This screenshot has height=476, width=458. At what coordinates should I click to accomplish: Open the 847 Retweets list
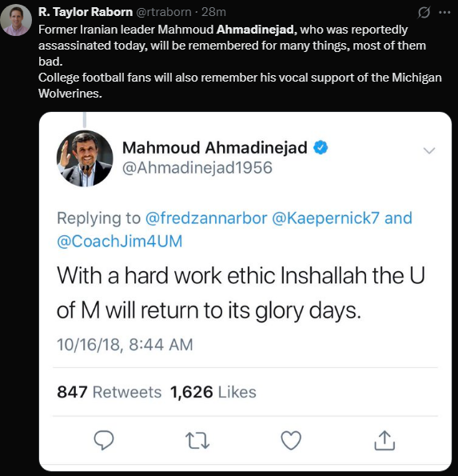(x=110, y=392)
